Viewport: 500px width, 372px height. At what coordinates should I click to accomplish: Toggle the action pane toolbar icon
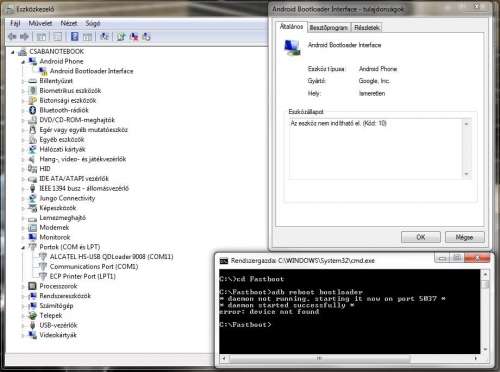pos(87,37)
